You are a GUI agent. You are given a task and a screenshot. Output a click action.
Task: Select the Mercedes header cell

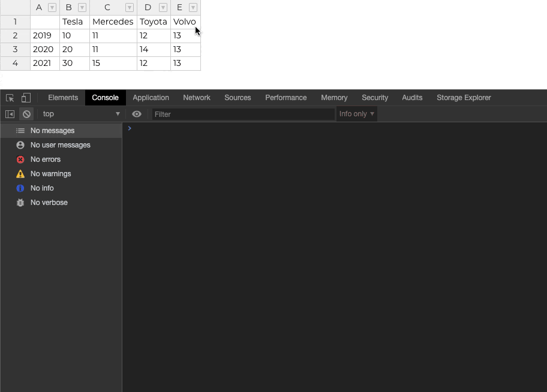113,22
